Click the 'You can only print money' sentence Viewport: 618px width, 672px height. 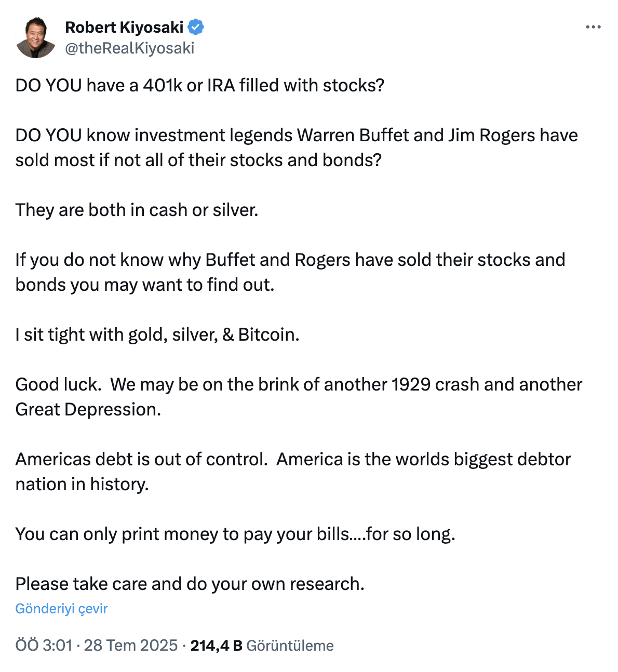click(x=235, y=534)
